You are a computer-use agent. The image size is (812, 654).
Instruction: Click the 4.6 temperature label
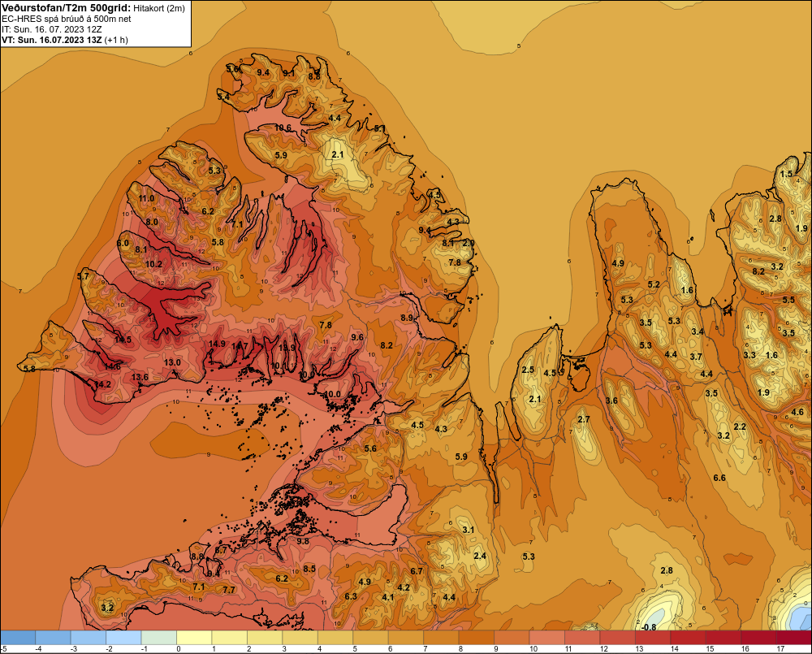click(797, 413)
